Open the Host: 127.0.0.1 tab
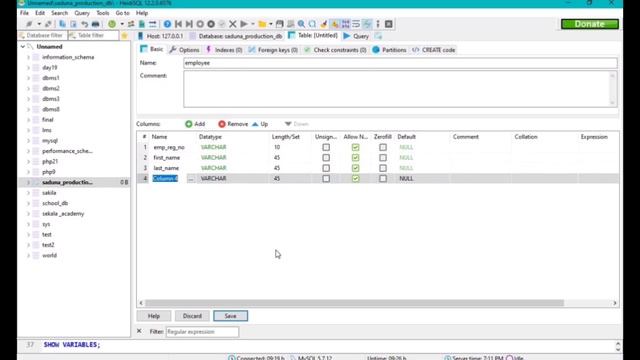Screen dimensions: 640x360 tap(160, 36)
